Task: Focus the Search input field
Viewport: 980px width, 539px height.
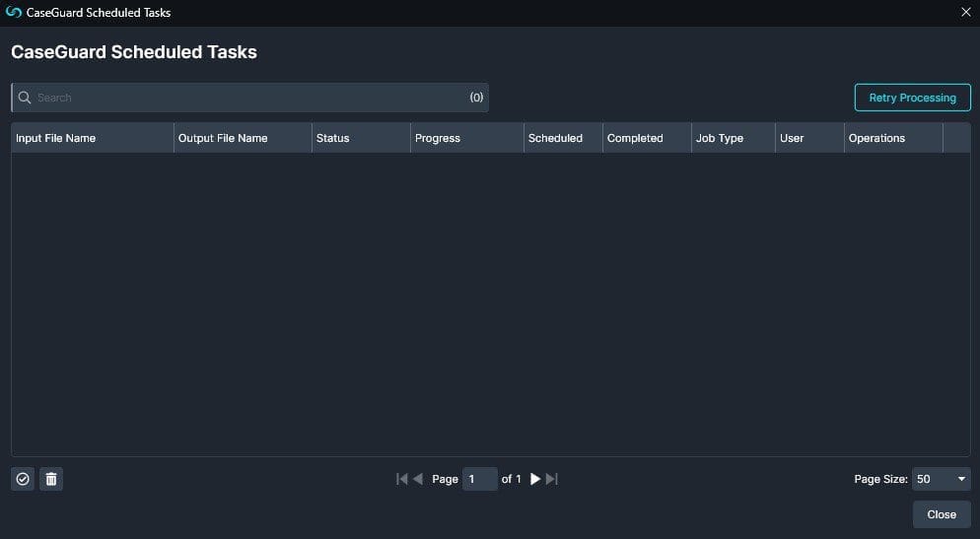Action: (x=246, y=98)
